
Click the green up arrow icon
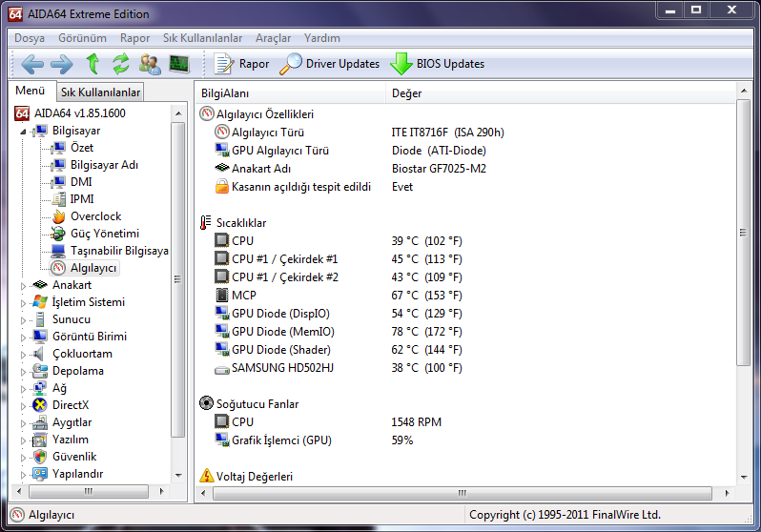tap(93, 64)
